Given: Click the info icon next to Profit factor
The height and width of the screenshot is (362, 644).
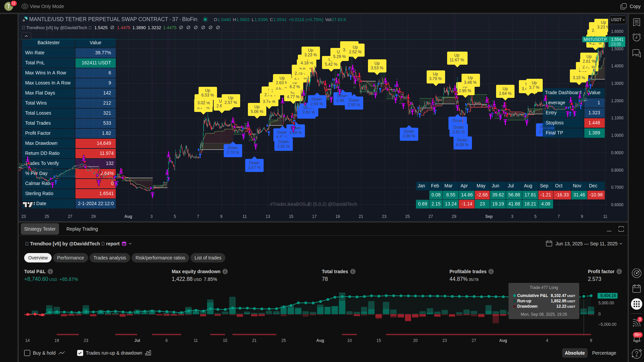Looking at the screenshot, I should click(619, 271).
